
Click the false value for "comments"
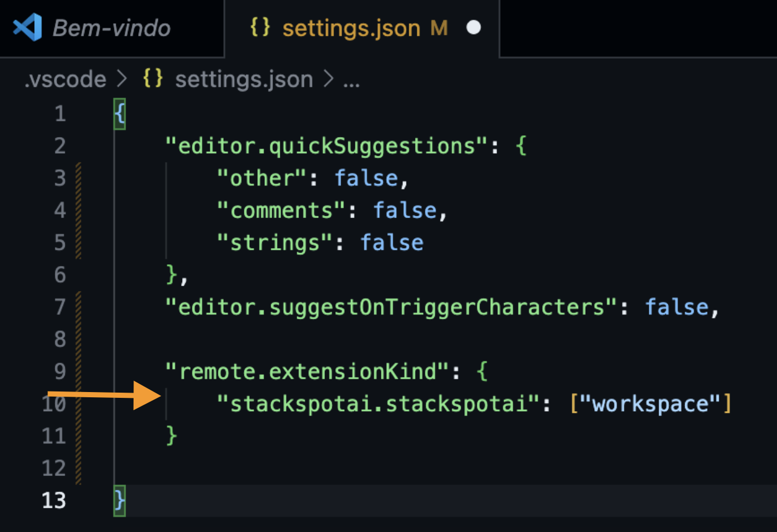click(405, 210)
